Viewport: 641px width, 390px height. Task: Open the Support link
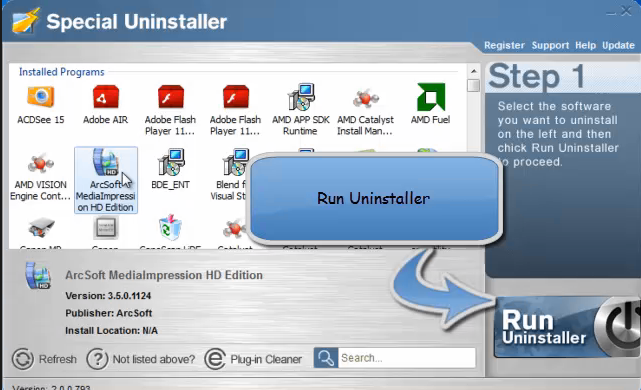coord(550,45)
